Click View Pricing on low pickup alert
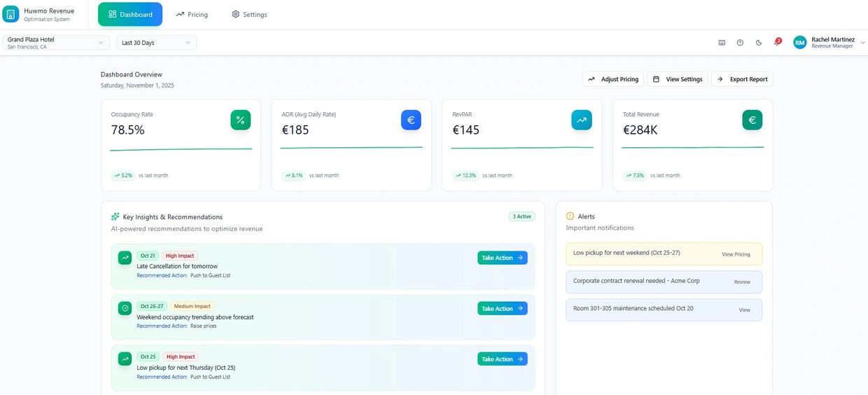 (736, 254)
